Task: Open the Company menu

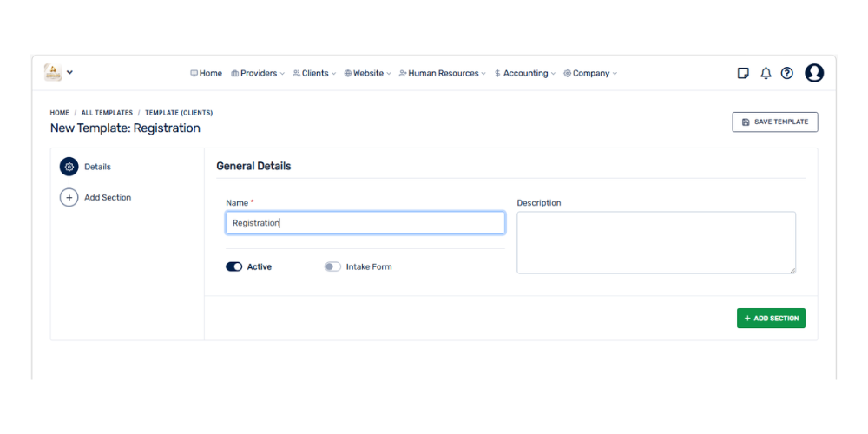Action: click(x=589, y=73)
